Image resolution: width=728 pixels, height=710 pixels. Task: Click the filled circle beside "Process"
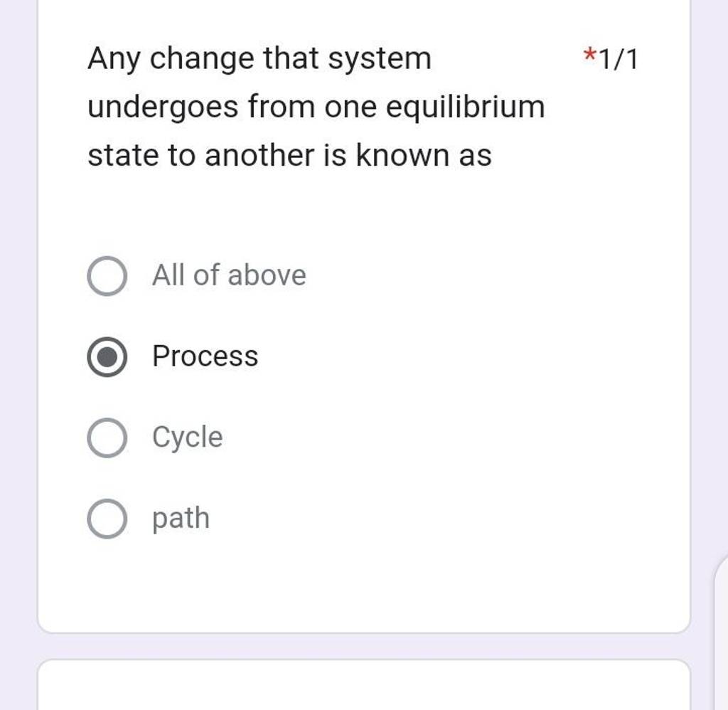coord(107,356)
